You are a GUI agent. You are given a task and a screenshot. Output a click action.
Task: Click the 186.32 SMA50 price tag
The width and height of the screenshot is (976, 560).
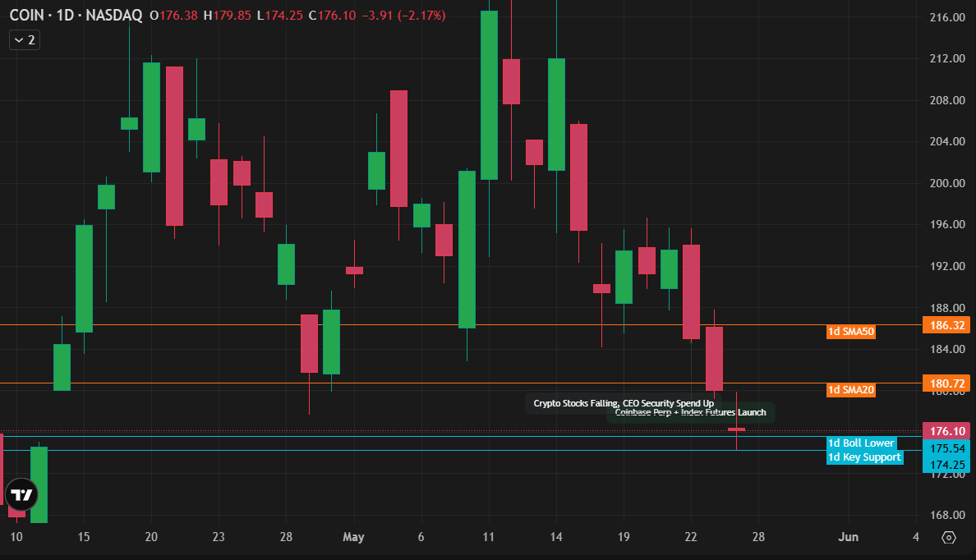point(946,325)
